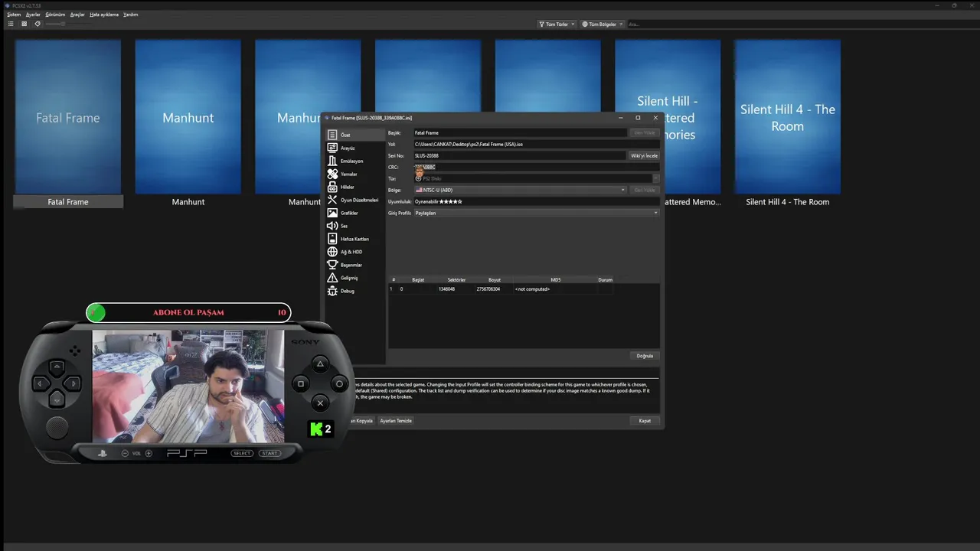
Task: Click the Ayarları Temizle button
Action: coord(396,421)
